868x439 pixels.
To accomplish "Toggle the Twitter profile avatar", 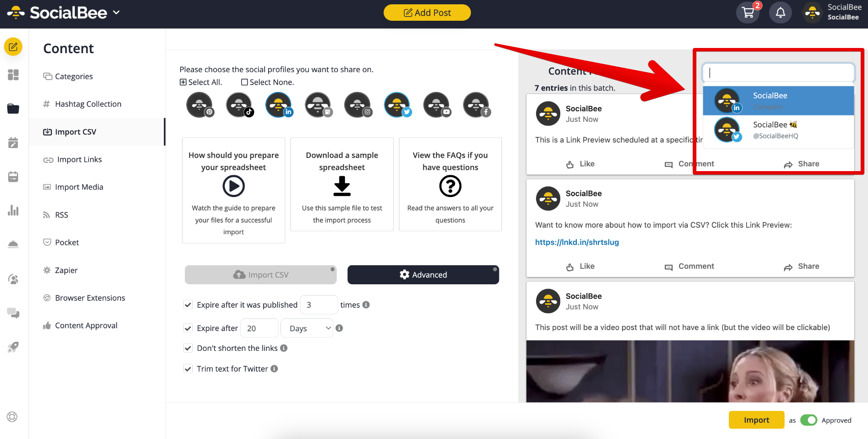I will [x=397, y=105].
